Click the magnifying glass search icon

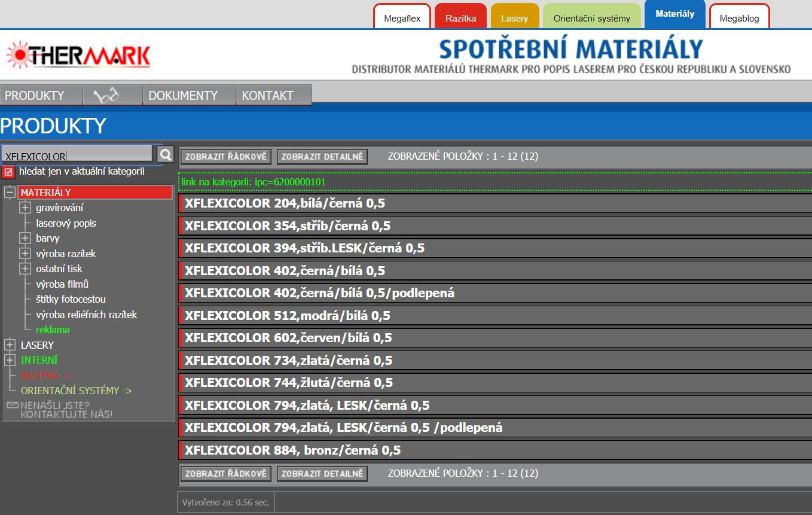coord(166,155)
